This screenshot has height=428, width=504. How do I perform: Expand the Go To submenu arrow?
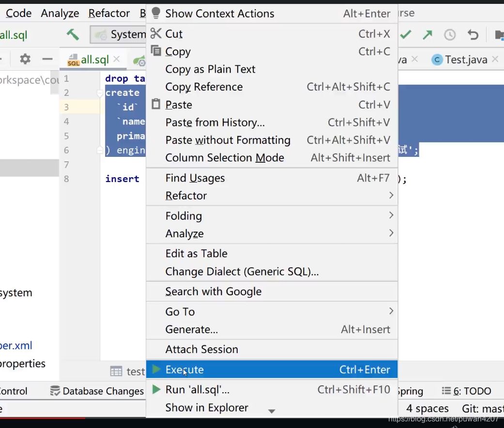[x=391, y=311]
